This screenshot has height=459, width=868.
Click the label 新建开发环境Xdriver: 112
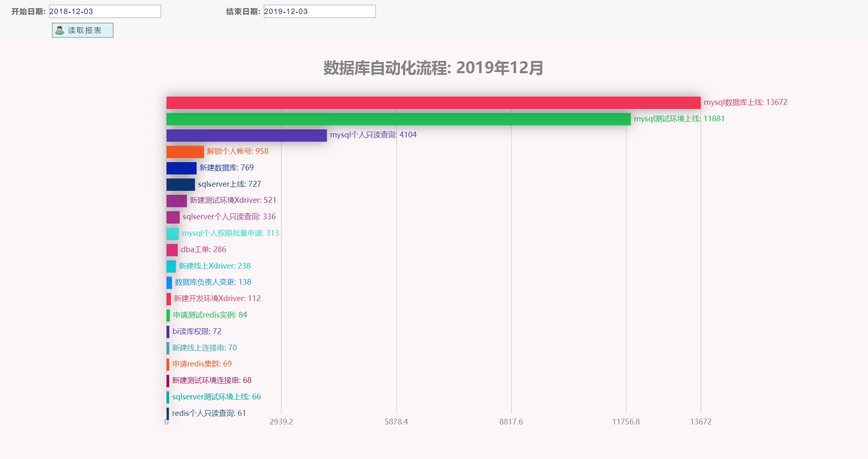217,299
